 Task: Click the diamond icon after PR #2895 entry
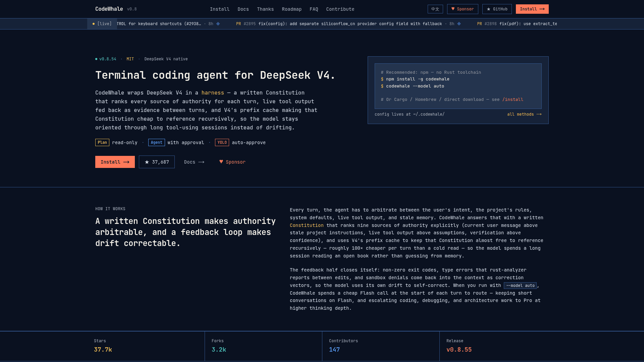[x=459, y=24]
